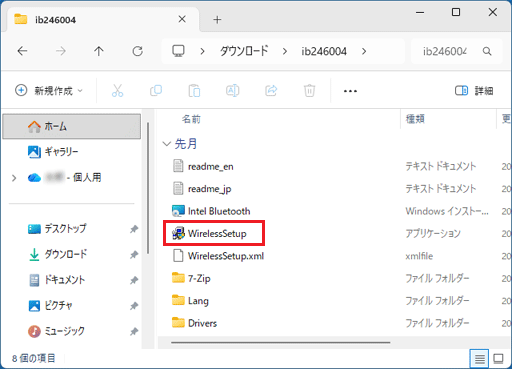
Task: Sort by the 名前 column header
Action: [191, 119]
